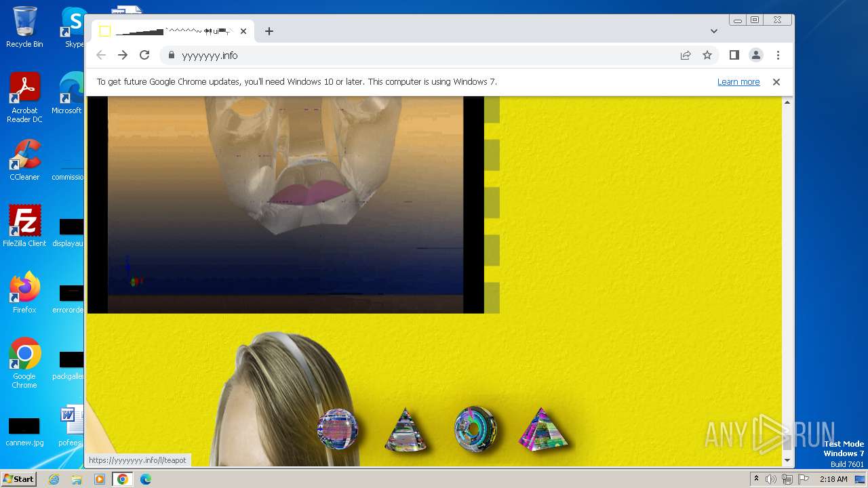Click the striped cone object on the page

tap(406, 430)
